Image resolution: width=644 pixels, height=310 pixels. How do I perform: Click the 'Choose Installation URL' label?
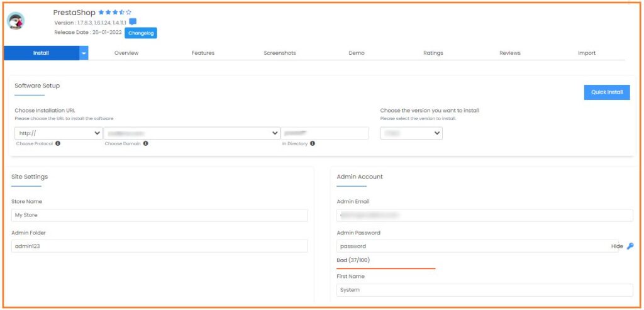click(x=45, y=111)
